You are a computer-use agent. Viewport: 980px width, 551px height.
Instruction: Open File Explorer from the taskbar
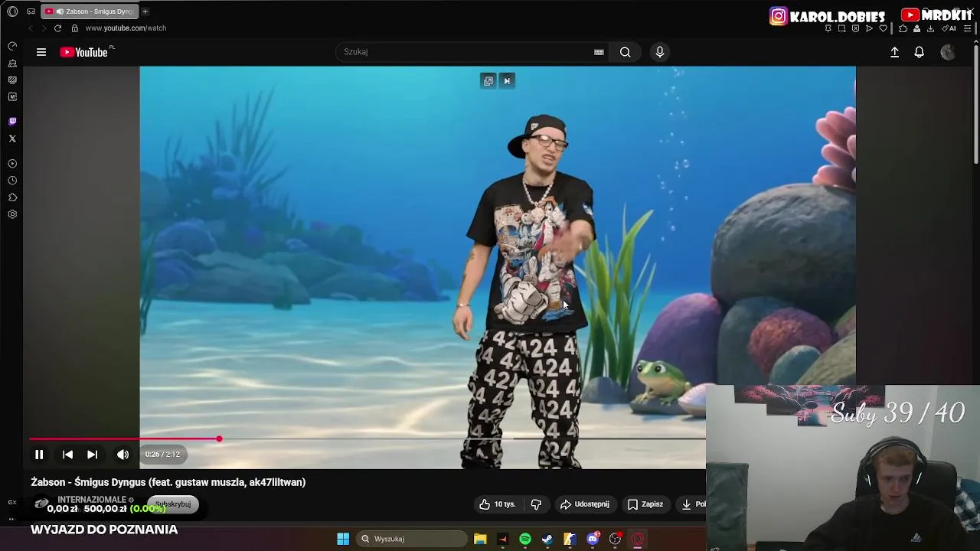tap(480, 539)
